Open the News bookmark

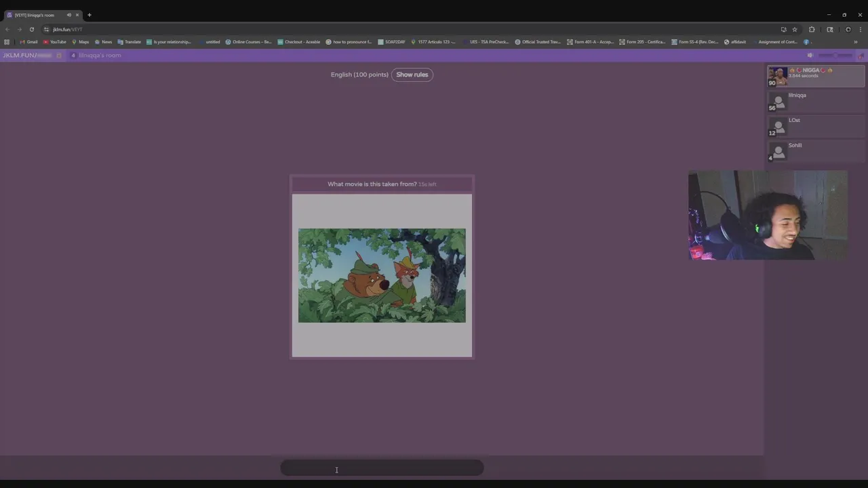tap(103, 42)
